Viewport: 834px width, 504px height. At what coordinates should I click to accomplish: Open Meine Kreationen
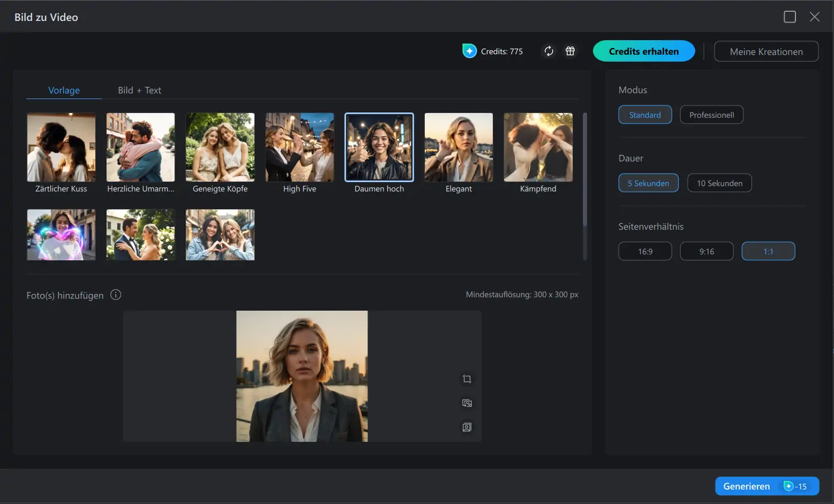point(766,51)
